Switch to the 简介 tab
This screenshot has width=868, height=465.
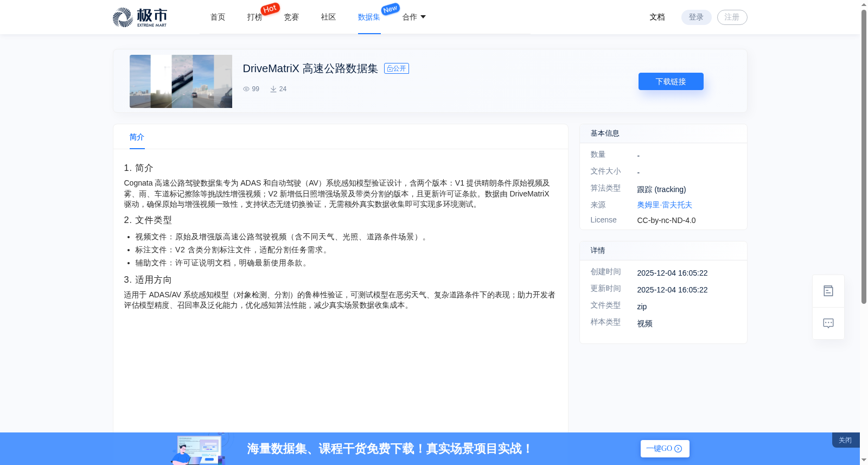137,137
